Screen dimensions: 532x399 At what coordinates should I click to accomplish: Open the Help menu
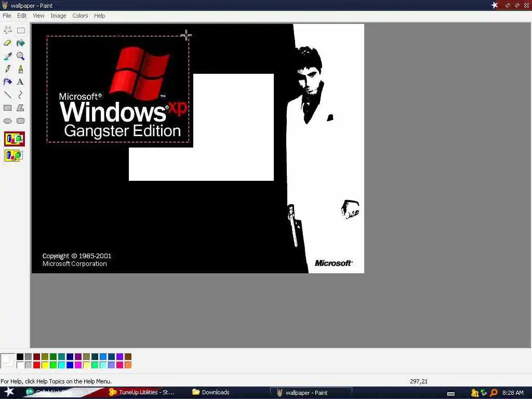[x=99, y=16]
